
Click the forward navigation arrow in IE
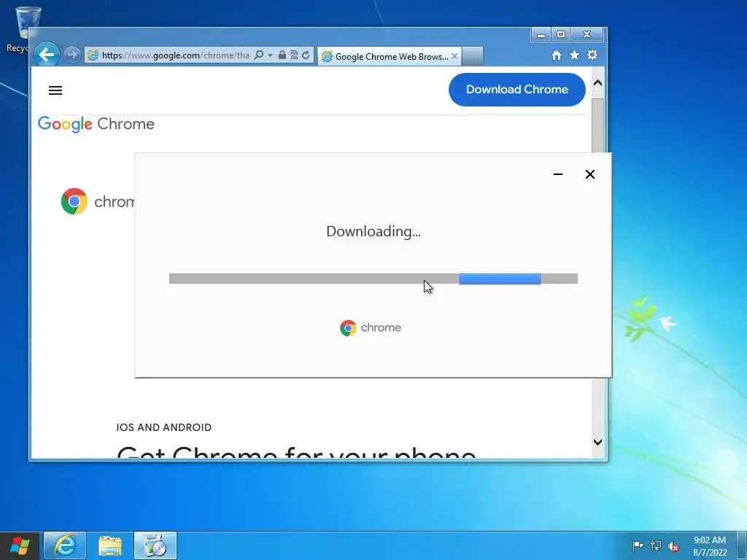[72, 55]
